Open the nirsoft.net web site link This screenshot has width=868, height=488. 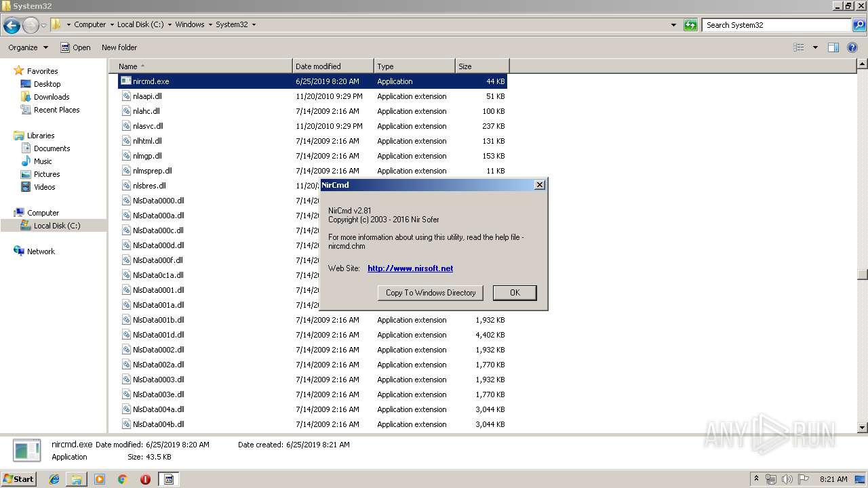410,268
